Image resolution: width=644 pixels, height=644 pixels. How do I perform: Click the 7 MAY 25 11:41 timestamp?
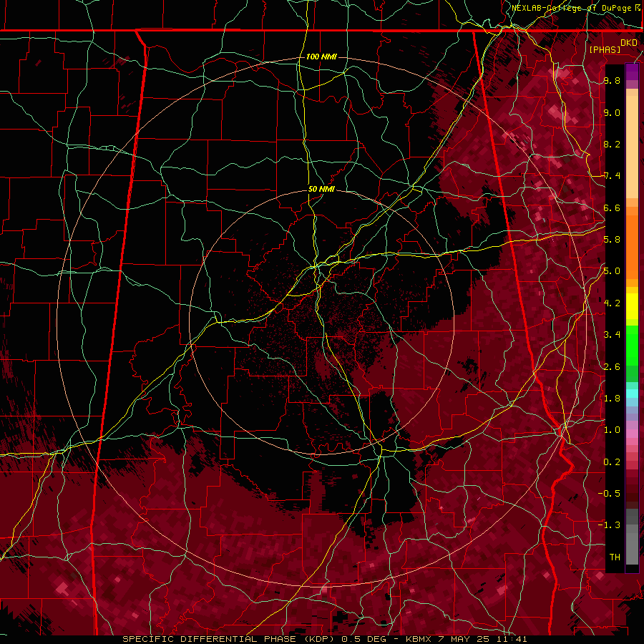click(x=483, y=639)
